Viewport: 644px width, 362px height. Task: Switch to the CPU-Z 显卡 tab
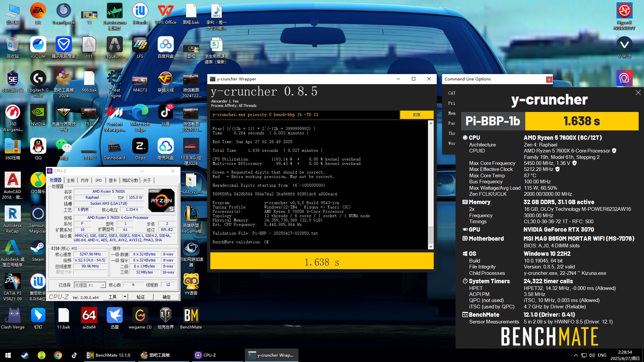[x=113, y=180]
